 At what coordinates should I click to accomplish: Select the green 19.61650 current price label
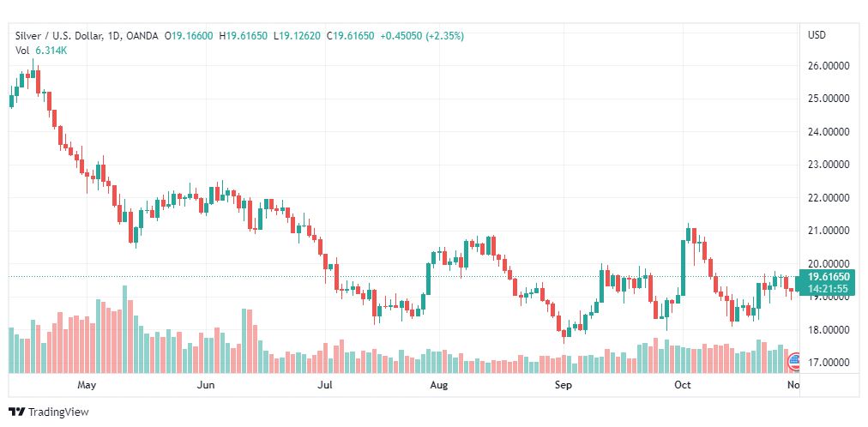tap(829, 277)
